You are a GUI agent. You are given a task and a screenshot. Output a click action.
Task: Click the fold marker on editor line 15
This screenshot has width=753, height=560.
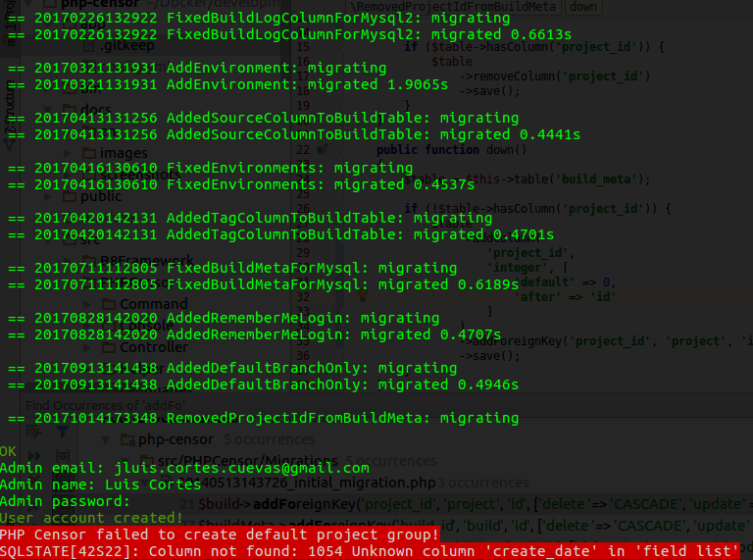tap(343, 47)
